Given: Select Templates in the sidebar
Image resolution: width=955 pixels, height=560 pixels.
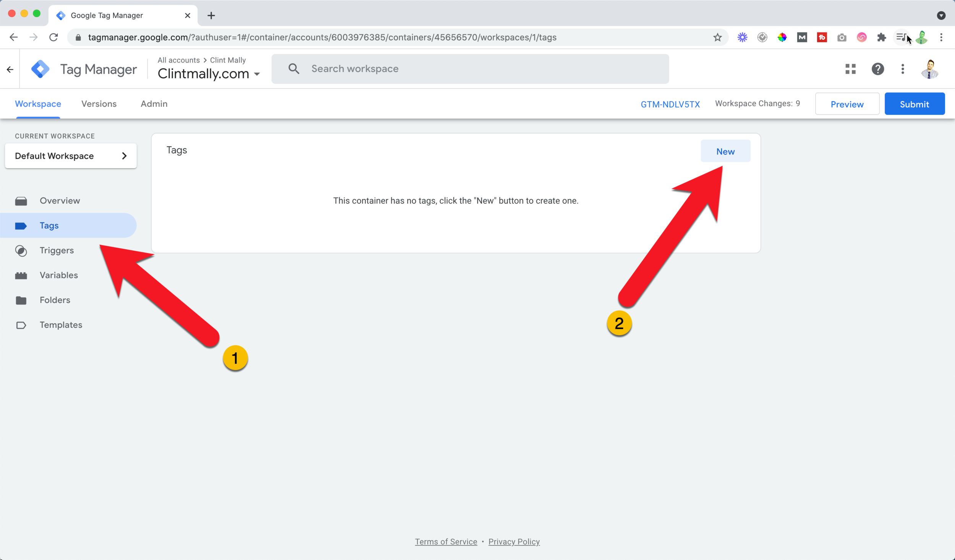Looking at the screenshot, I should click(x=68, y=325).
